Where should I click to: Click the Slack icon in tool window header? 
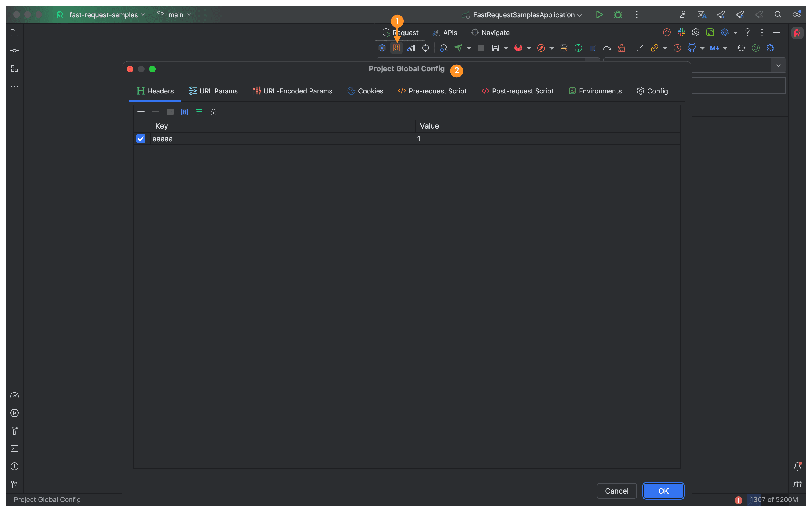pyautogui.click(x=681, y=32)
